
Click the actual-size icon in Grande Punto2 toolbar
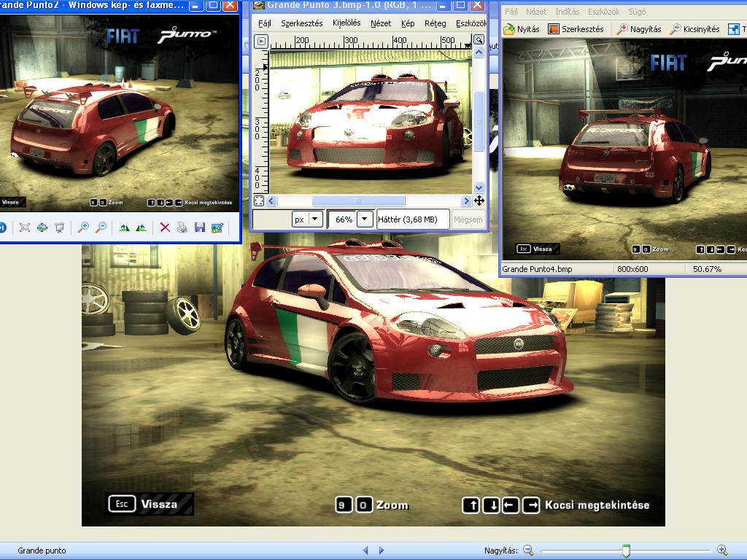tap(42, 227)
